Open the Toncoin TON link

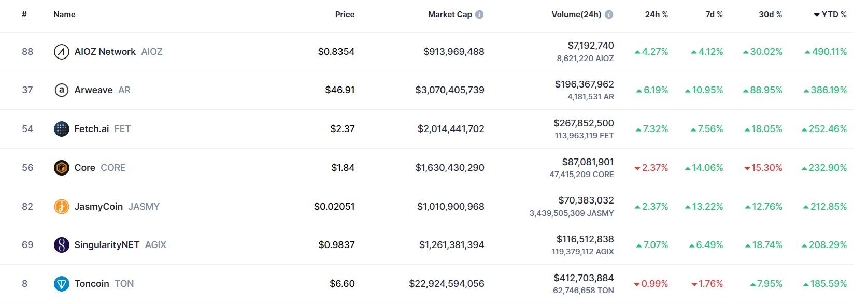[x=104, y=284]
